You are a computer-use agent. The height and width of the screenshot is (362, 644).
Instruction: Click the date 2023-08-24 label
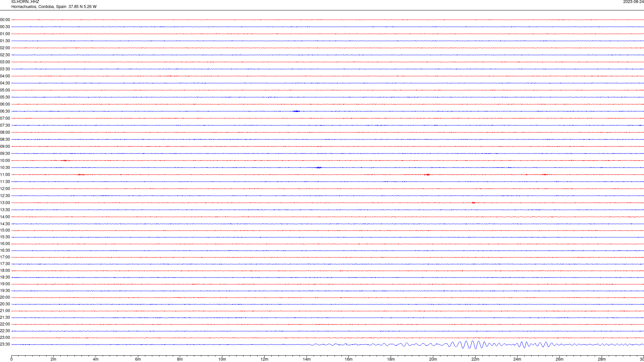point(633,2)
